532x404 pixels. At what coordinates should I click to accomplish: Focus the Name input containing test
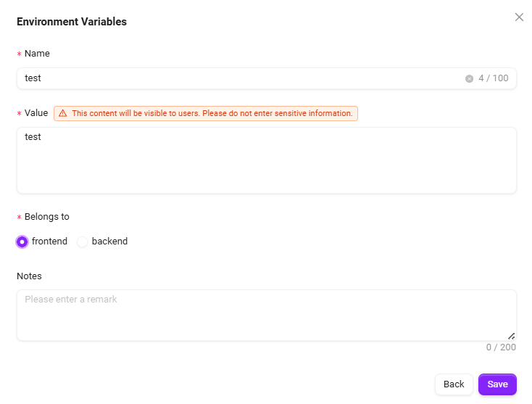click(239, 78)
